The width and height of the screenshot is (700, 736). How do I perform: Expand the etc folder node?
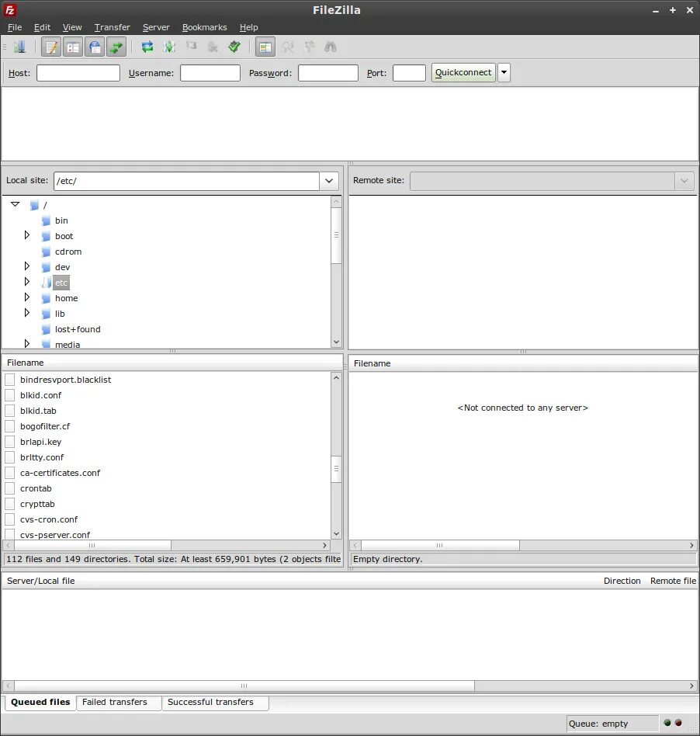click(26, 282)
